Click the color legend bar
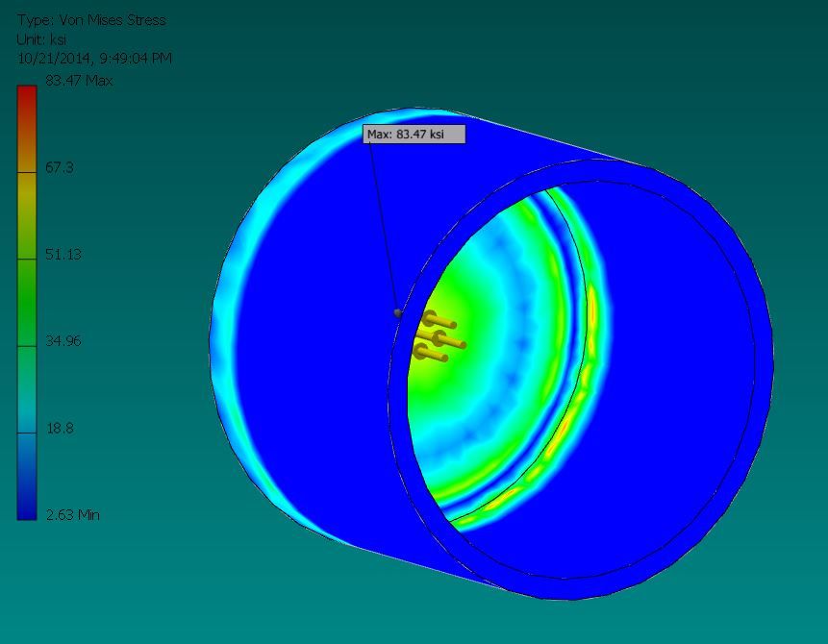The width and height of the screenshot is (828, 644). [x=26, y=303]
